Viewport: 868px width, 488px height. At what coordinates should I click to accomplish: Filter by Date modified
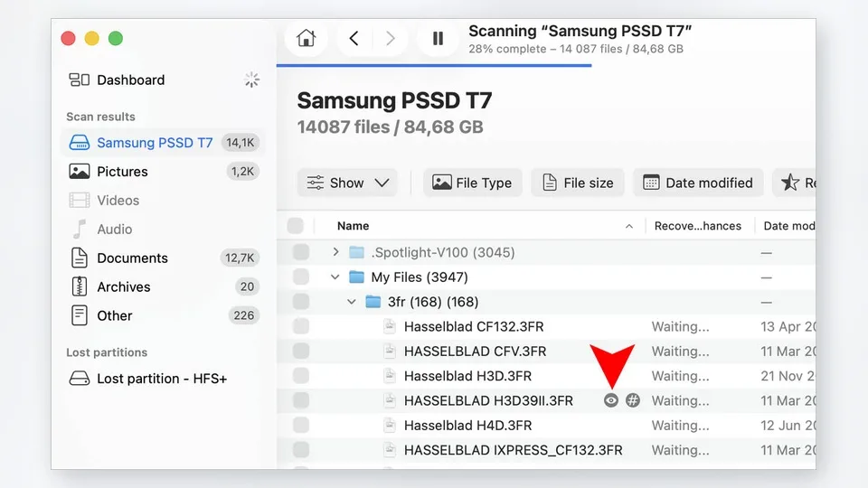pyautogui.click(x=698, y=183)
